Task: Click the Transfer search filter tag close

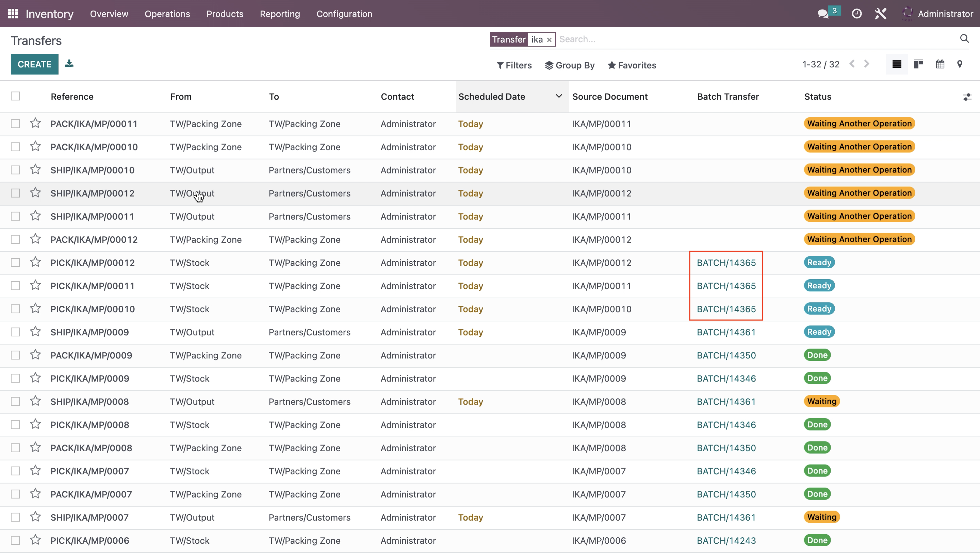Action: 550,39
